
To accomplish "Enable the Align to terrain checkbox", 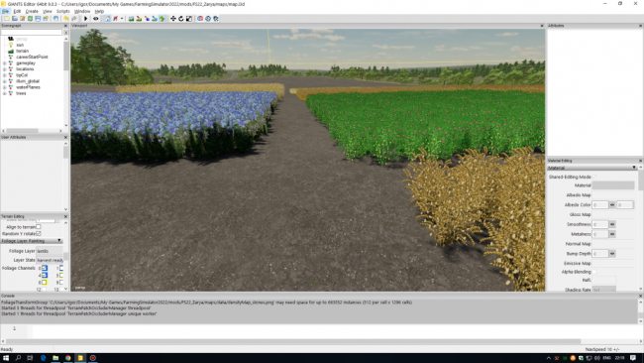I will 39,226.
